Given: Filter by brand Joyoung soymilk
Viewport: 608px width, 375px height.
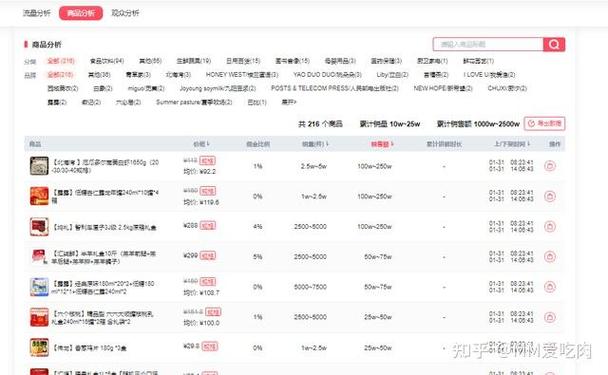Looking at the screenshot, I should click(218, 88).
